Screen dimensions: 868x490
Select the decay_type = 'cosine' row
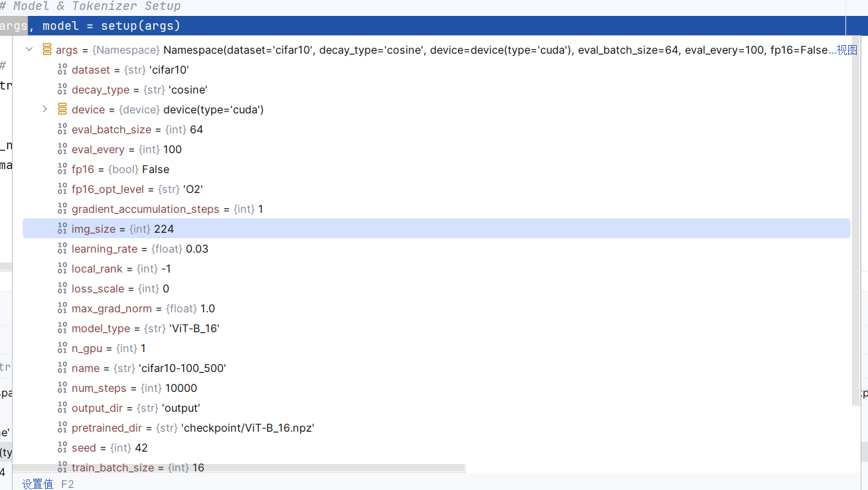437,90
